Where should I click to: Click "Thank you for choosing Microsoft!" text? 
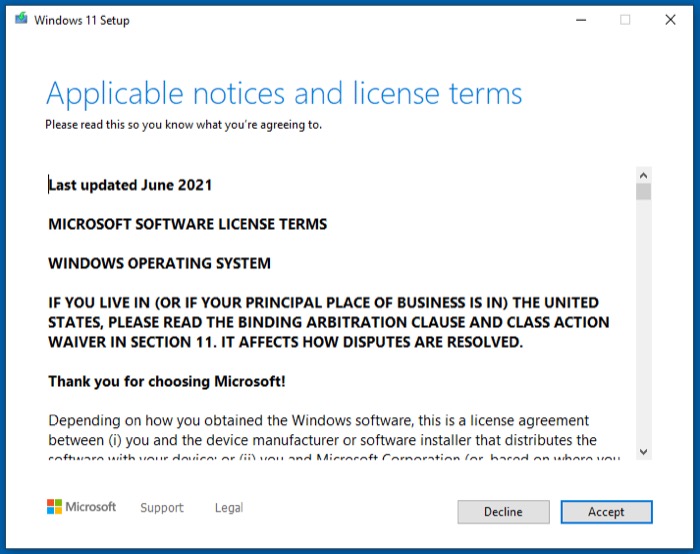pyautogui.click(x=168, y=381)
